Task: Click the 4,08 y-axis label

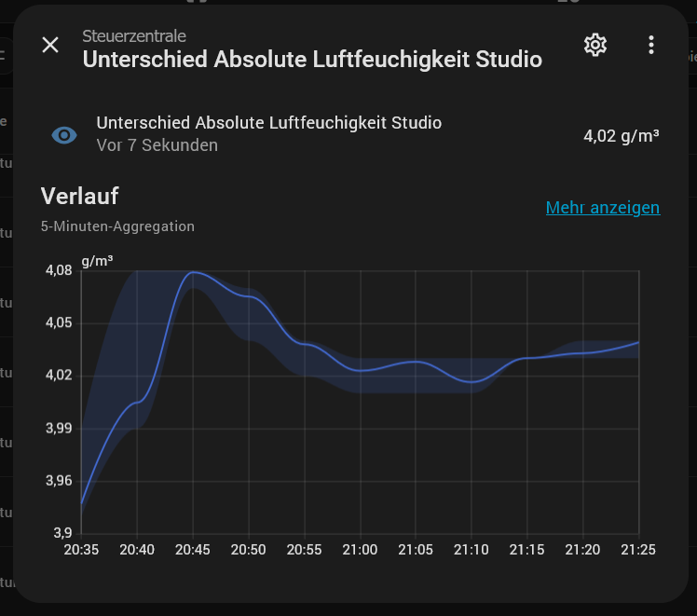Action: point(58,271)
